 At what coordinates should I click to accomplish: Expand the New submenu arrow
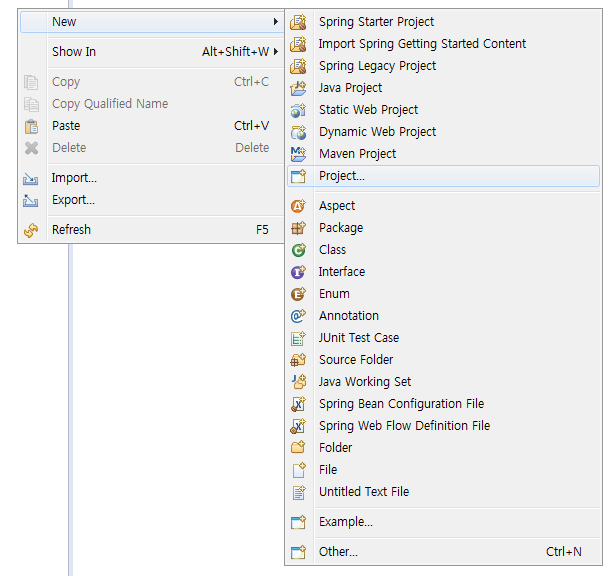tap(276, 21)
